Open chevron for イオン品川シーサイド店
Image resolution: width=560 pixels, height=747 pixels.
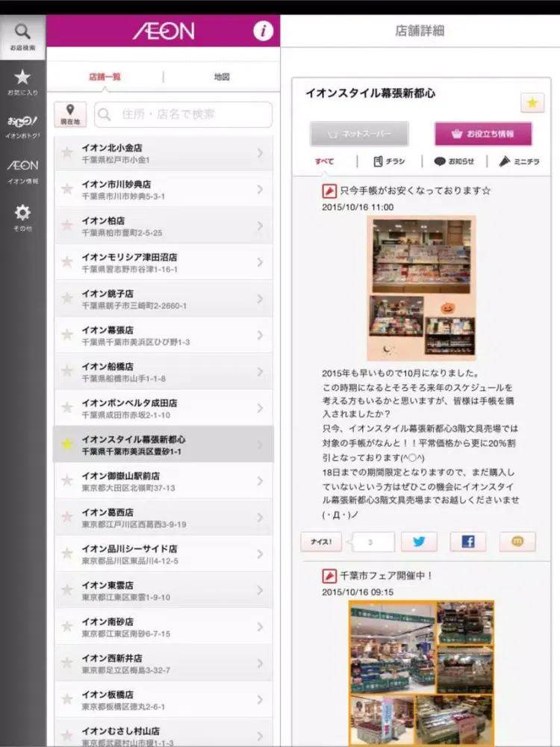(x=260, y=554)
